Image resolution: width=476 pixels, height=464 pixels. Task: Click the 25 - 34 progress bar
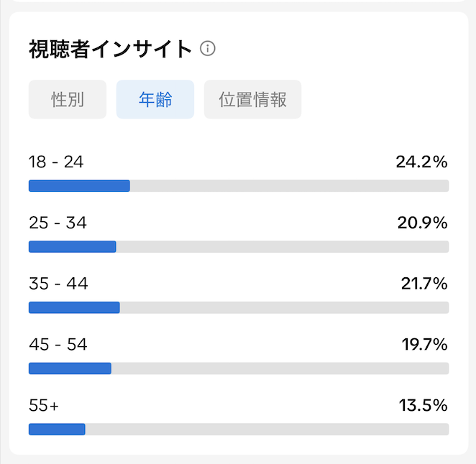(239, 246)
